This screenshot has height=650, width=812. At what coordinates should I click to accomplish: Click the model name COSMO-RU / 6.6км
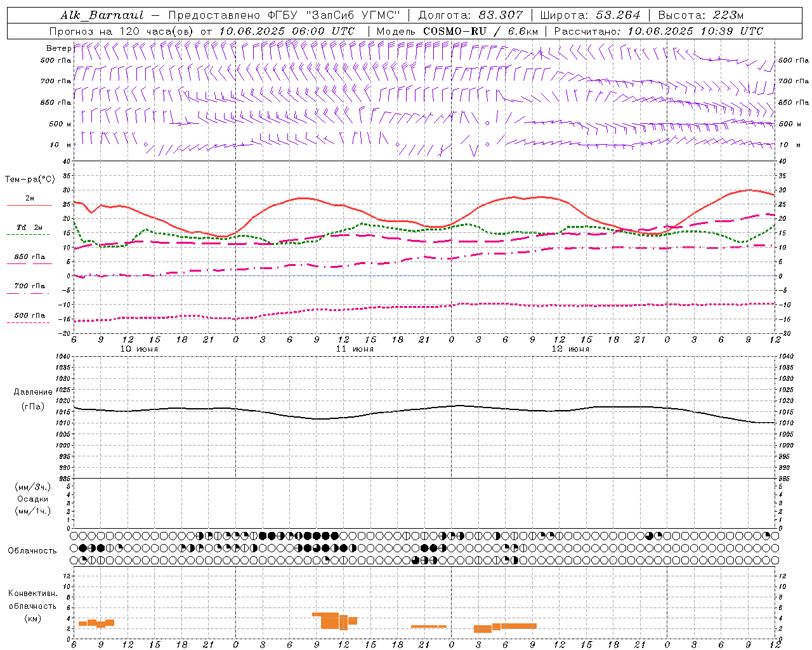[x=480, y=31]
